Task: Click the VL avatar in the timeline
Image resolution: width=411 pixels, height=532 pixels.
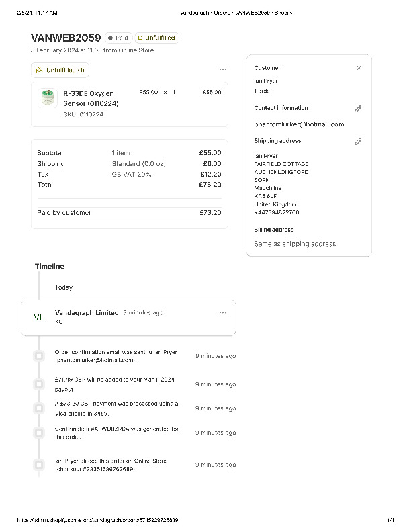Action: (x=39, y=317)
